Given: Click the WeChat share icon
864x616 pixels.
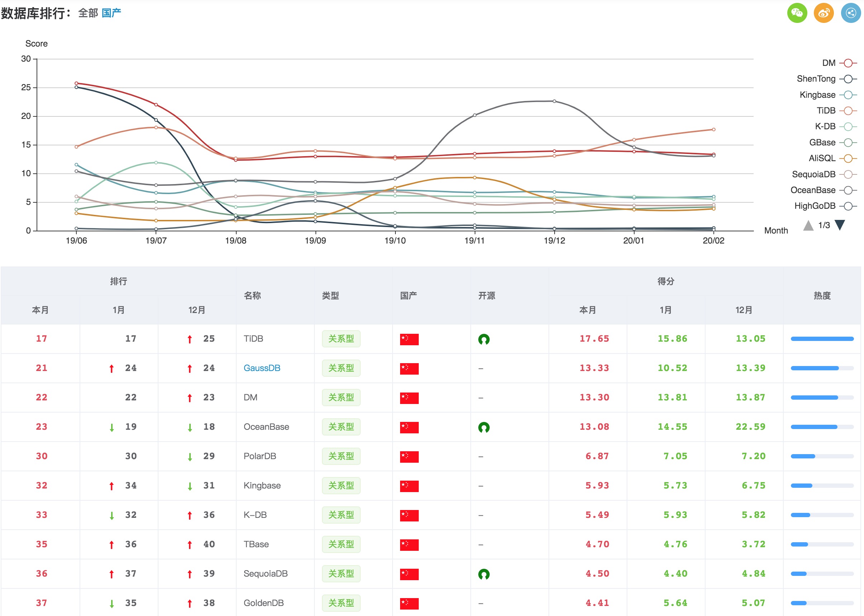Looking at the screenshot, I should click(797, 13).
